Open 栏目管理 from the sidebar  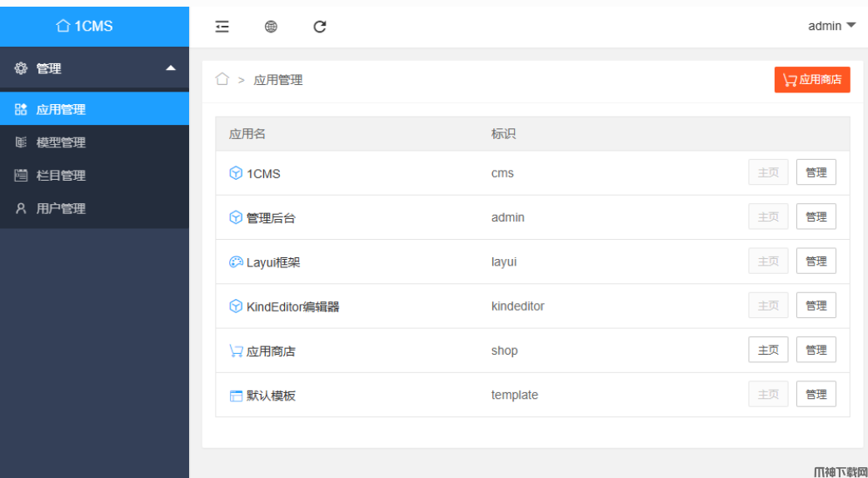point(61,176)
